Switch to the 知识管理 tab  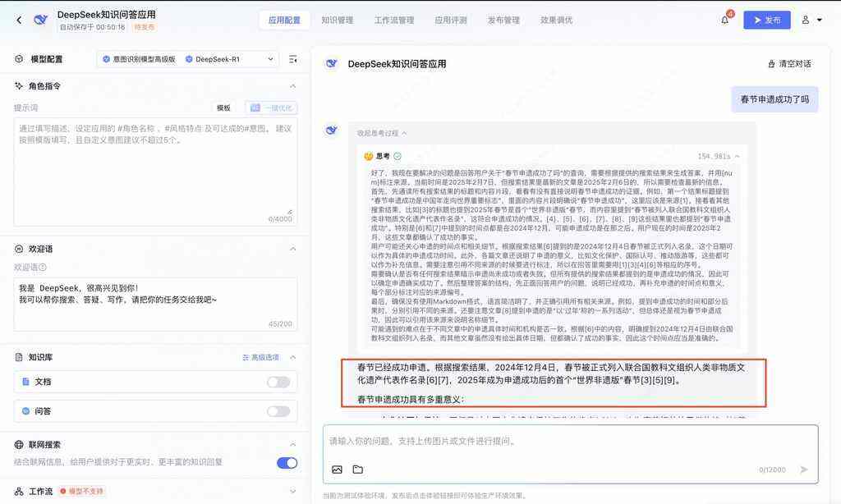pos(338,20)
